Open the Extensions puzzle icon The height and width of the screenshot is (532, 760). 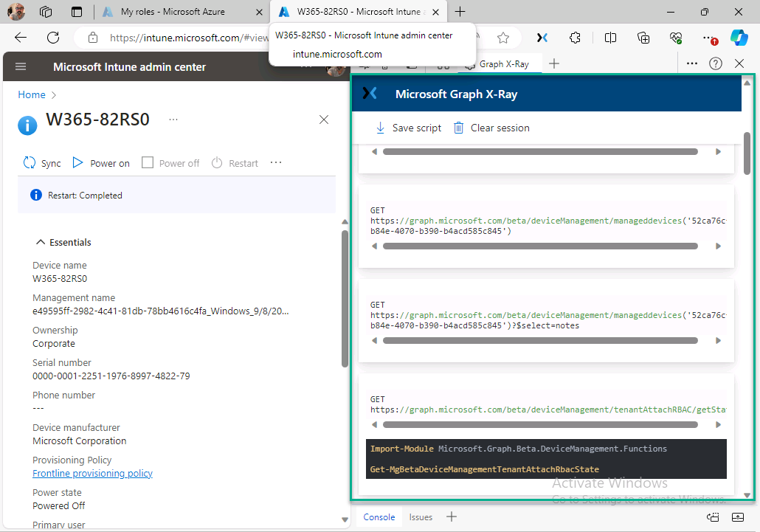tap(575, 38)
